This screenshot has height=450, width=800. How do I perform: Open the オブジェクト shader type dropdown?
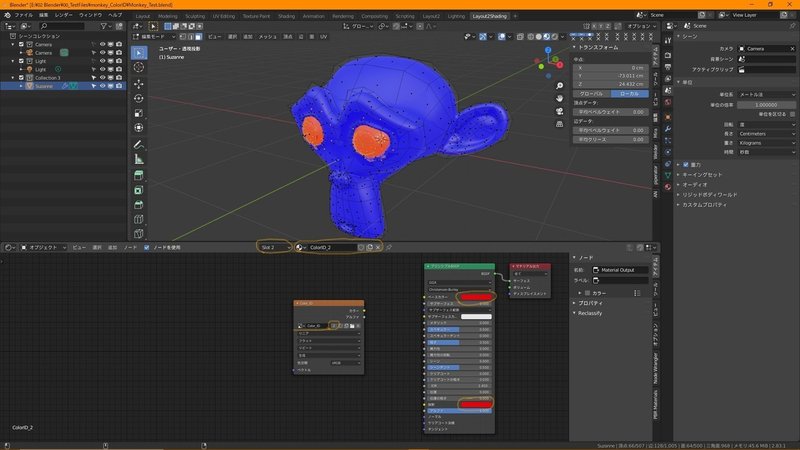44,247
